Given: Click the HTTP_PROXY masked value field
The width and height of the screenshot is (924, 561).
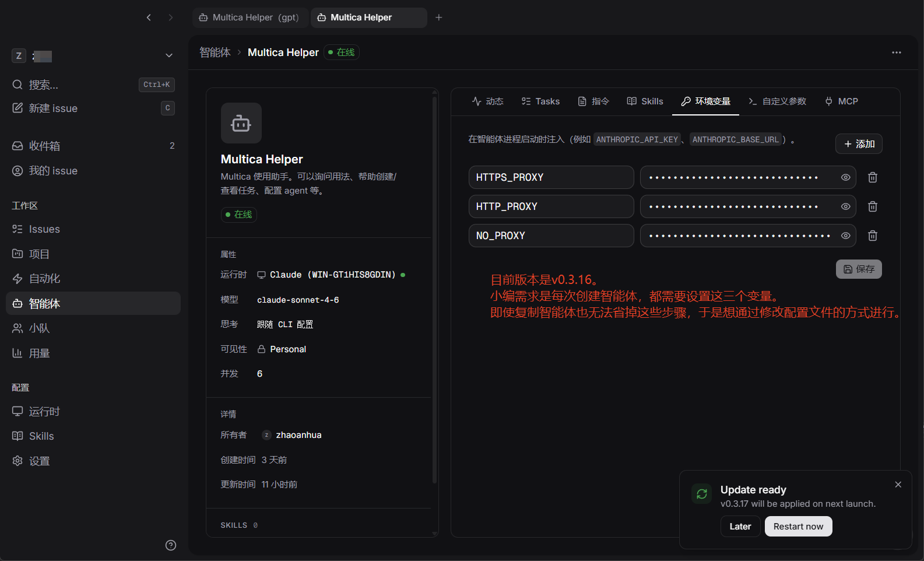Looking at the screenshot, I should [x=748, y=206].
